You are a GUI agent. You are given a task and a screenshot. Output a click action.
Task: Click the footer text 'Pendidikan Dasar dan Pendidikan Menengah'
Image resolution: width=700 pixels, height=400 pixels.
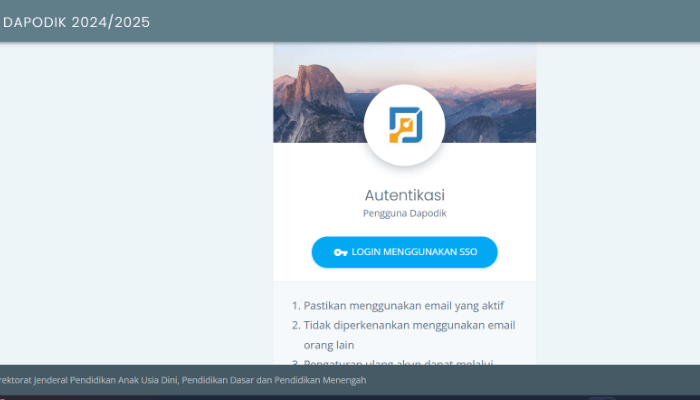[274, 380]
